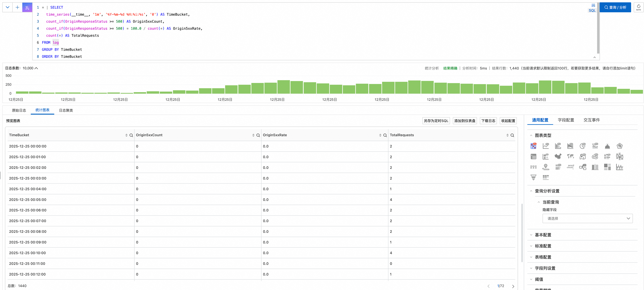
Task: Choose the radar chart type icon
Action: coord(620,146)
